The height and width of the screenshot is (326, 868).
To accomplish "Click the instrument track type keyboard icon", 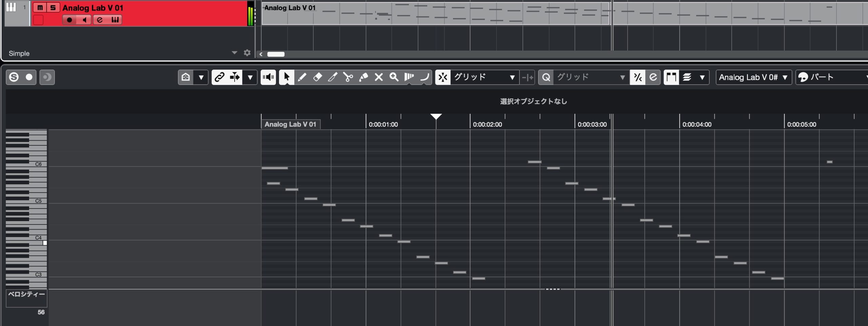I will 11,7.
